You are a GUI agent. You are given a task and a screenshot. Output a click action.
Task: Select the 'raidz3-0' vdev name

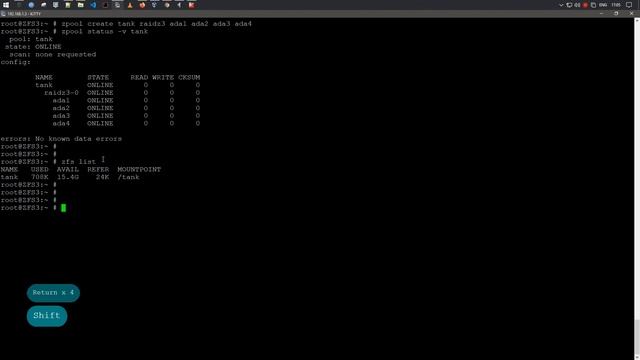click(x=61, y=93)
